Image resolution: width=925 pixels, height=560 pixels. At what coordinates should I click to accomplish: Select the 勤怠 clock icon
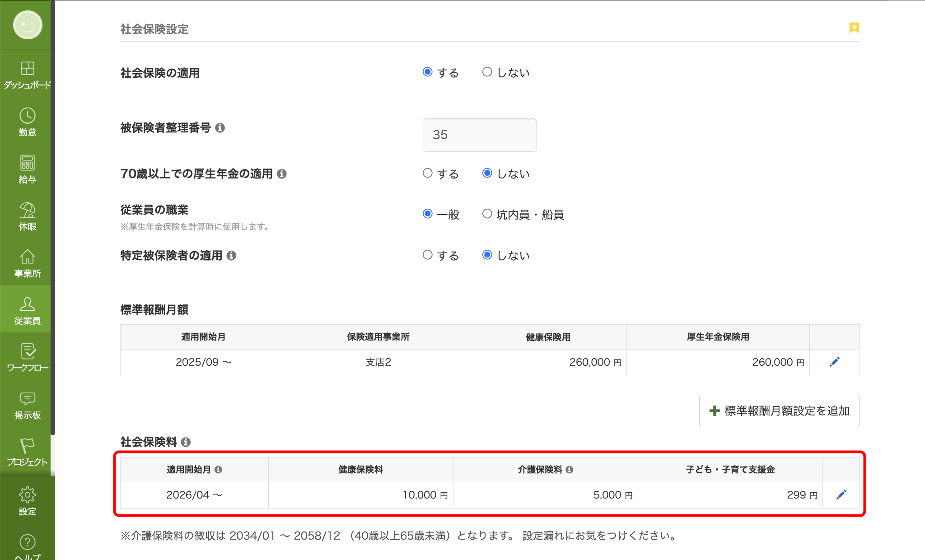[x=27, y=116]
